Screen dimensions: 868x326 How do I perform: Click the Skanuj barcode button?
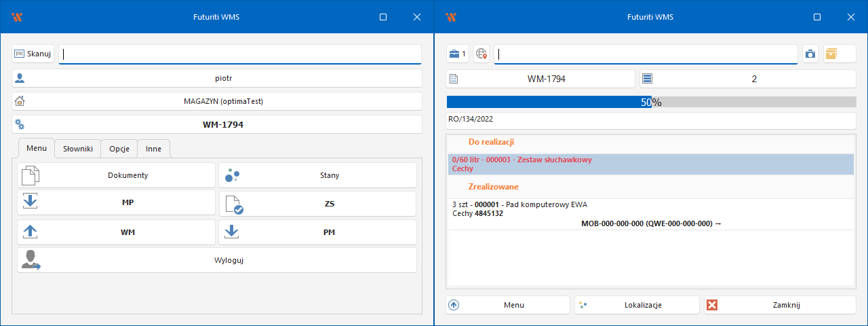33,54
